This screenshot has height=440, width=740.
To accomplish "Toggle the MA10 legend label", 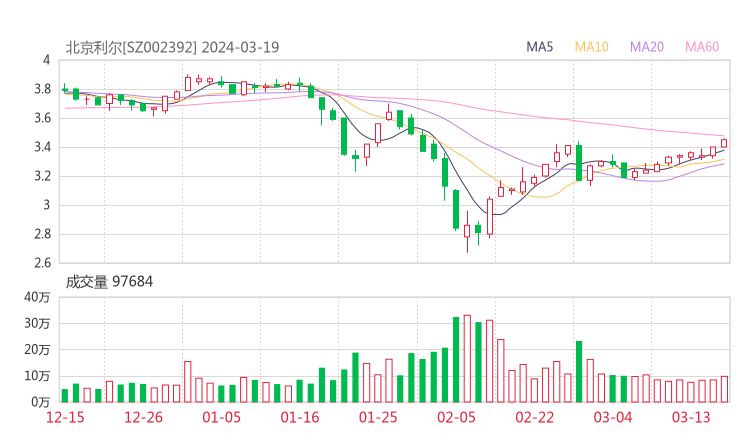I will pos(591,47).
